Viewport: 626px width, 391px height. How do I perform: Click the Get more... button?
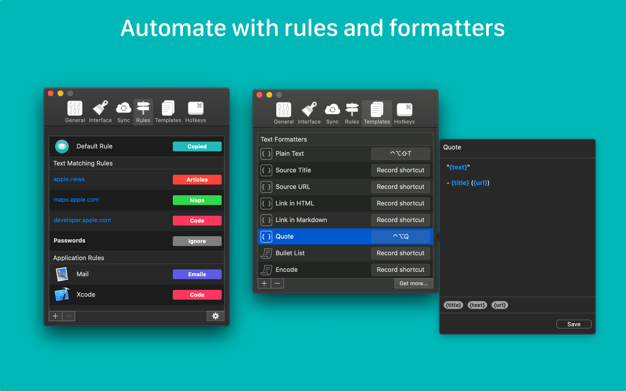pyautogui.click(x=414, y=283)
